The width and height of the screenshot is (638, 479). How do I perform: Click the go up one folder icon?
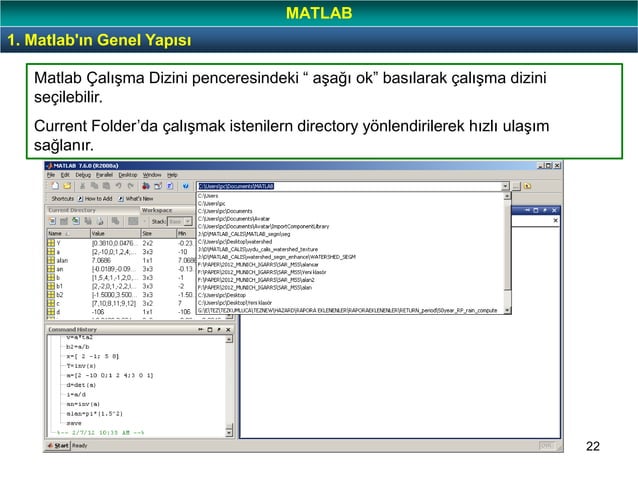click(x=528, y=186)
